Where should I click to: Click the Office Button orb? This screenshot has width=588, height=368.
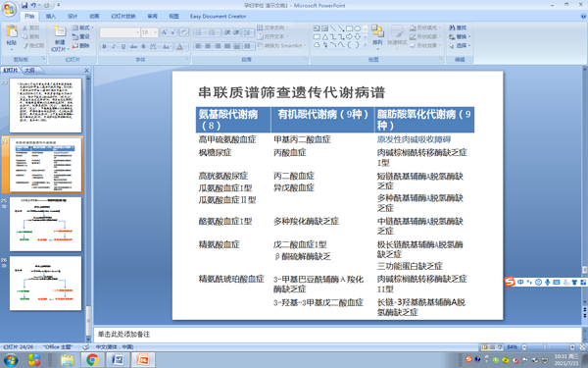pos(8,9)
